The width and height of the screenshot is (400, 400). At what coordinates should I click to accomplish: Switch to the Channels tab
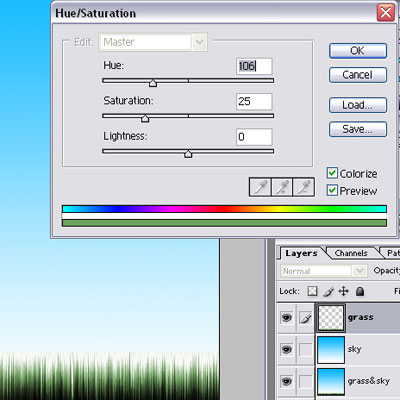click(351, 253)
